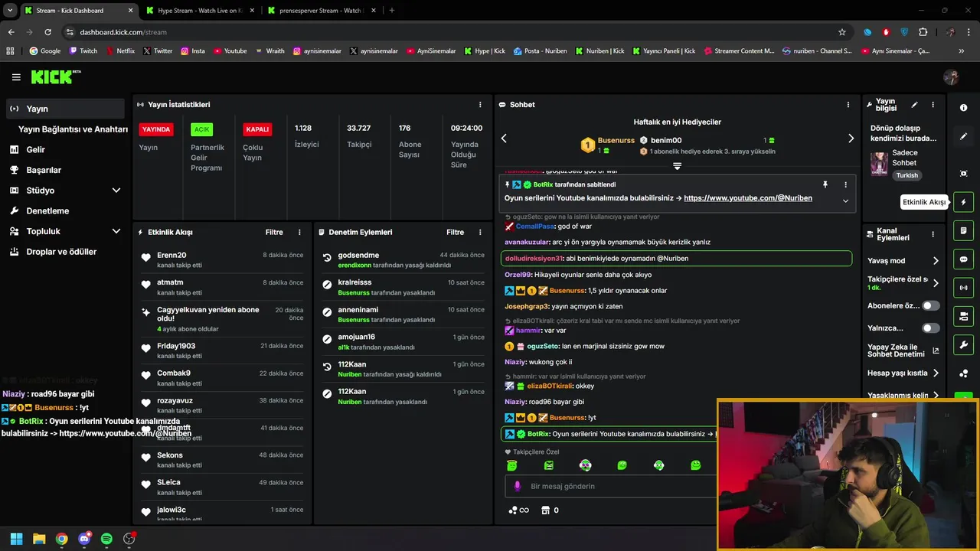Insert the last green smiling emote
This screenshot has width=980, height=551.
click(695, 465)
